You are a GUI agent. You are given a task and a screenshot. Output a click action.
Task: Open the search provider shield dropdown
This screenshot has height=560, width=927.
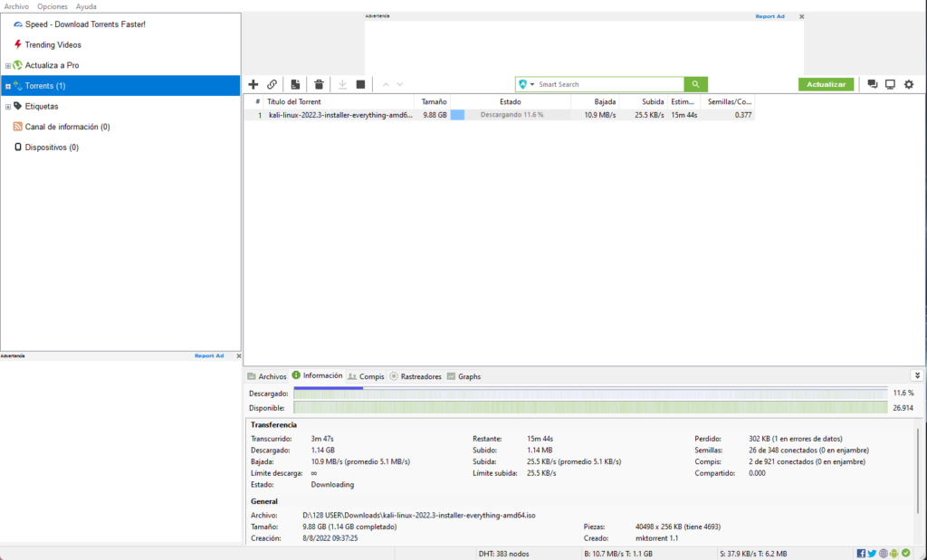click(x=526, y=84)
